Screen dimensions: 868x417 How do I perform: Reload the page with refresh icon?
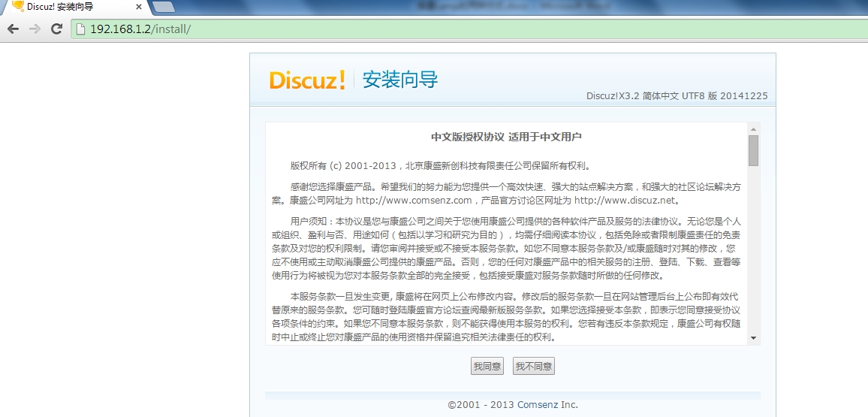point(56,29)
